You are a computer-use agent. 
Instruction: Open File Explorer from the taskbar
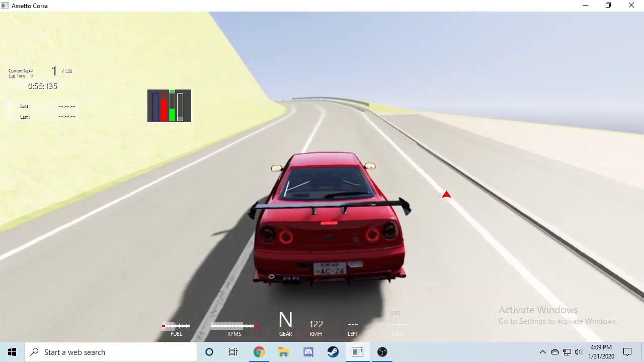pyautogui.click(x=283, y=352)
